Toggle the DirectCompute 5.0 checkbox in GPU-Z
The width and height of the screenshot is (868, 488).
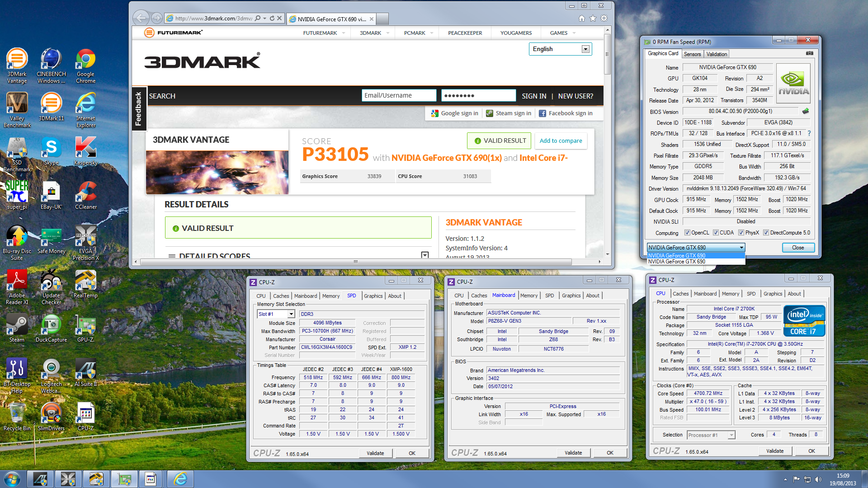pos(766,233)
